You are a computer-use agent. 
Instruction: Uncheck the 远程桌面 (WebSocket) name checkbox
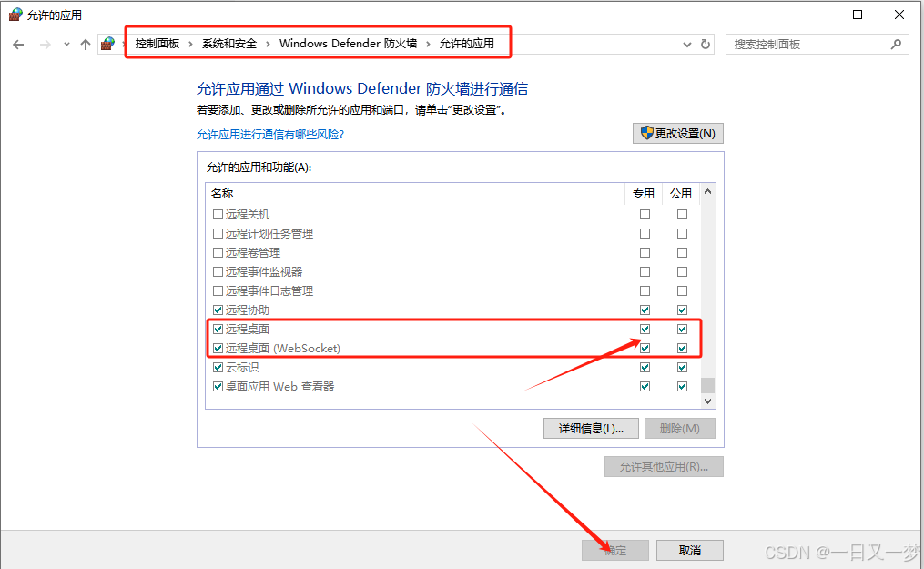(218, 348)
